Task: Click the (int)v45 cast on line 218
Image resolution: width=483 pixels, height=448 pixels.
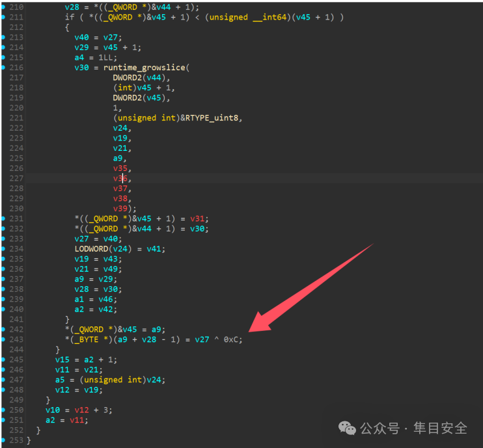Action: [x=132, y=88]
